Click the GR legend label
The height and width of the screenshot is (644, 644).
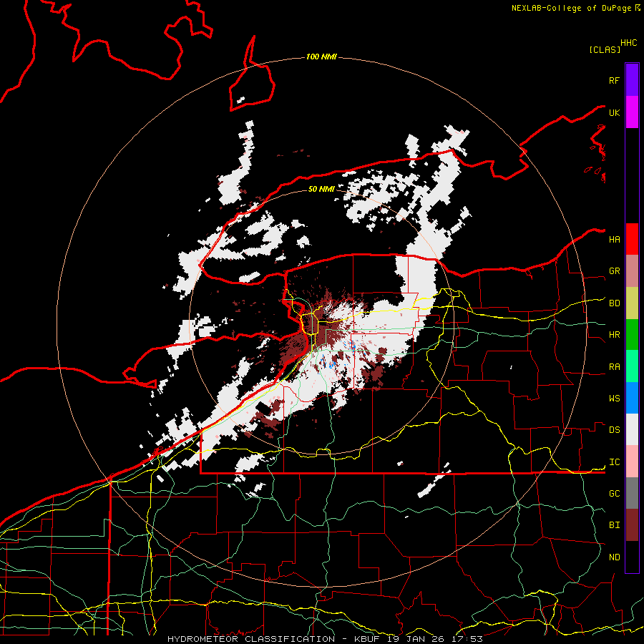coord(614,271)
